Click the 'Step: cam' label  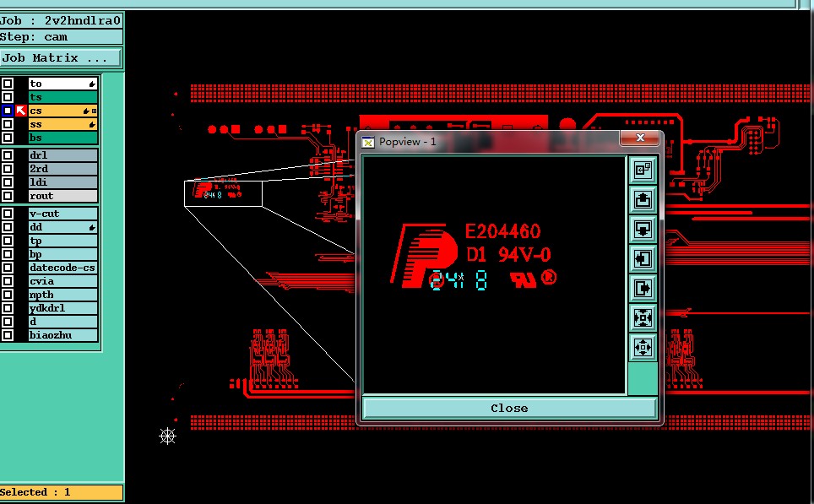pos(61,37)
